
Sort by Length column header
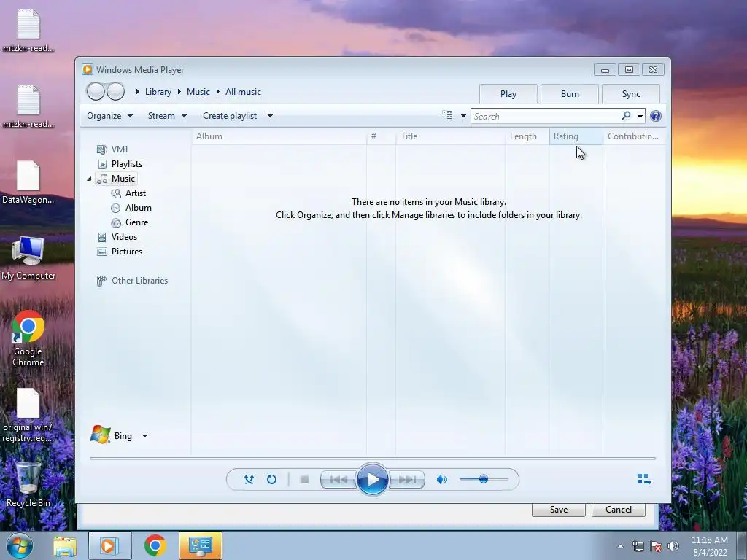click(527, 136)
